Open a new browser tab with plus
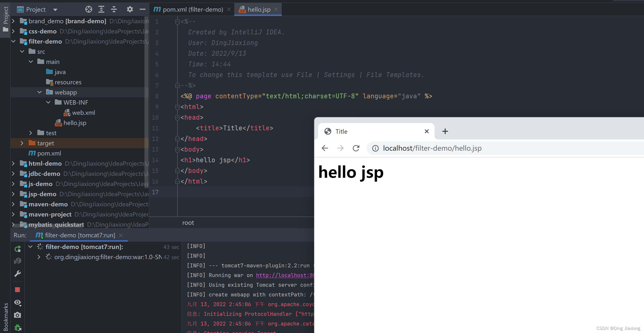644x333 pixels. pyautogui.click(x=445, y=131)
